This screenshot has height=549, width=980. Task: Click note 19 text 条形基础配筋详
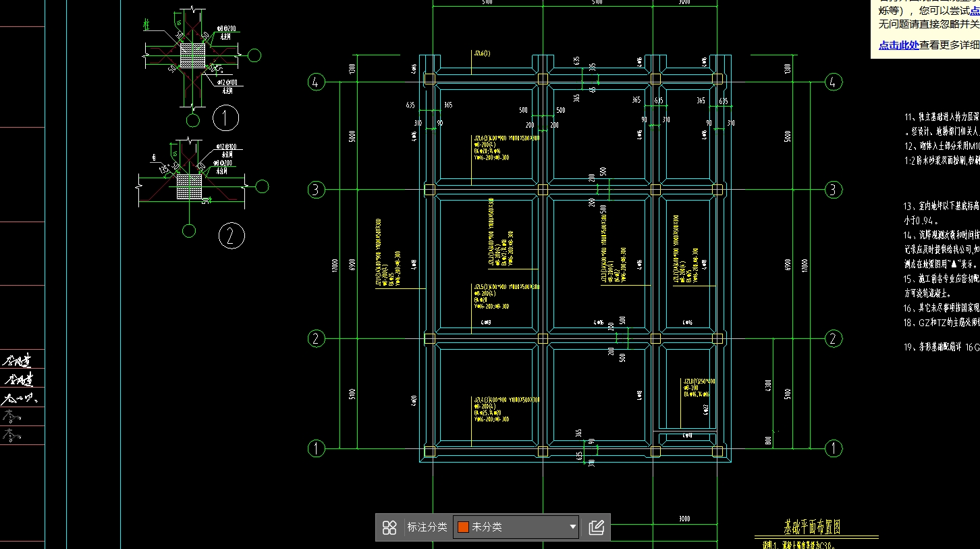pyautogui.click(x=942, y=347)
